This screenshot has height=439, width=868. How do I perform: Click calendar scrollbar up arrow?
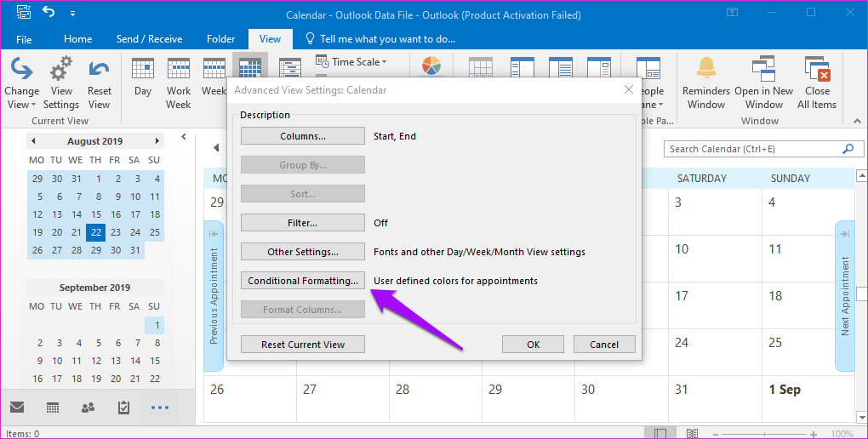coord(862,176)
